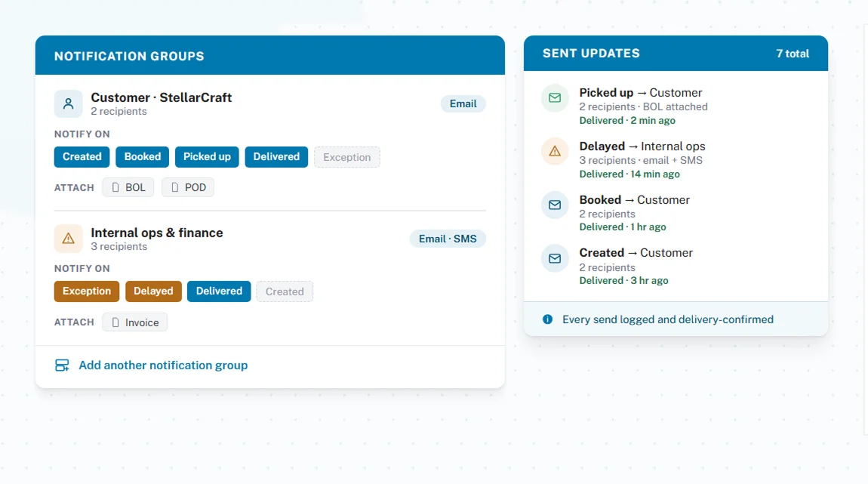
Task: Click the Booked envelope icon
Action: [x=555, y=205]
